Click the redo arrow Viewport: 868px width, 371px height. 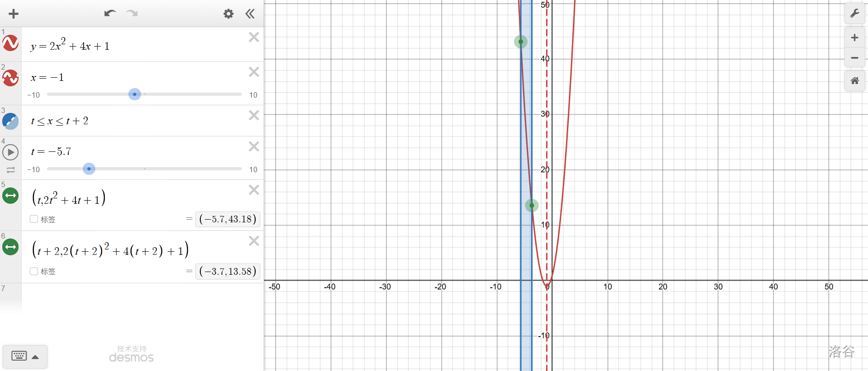pos(132,14)
